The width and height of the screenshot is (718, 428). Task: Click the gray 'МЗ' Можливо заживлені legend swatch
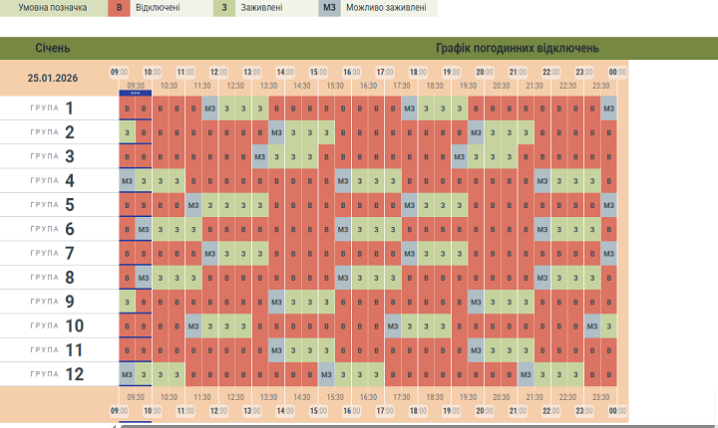click(329, 8)
